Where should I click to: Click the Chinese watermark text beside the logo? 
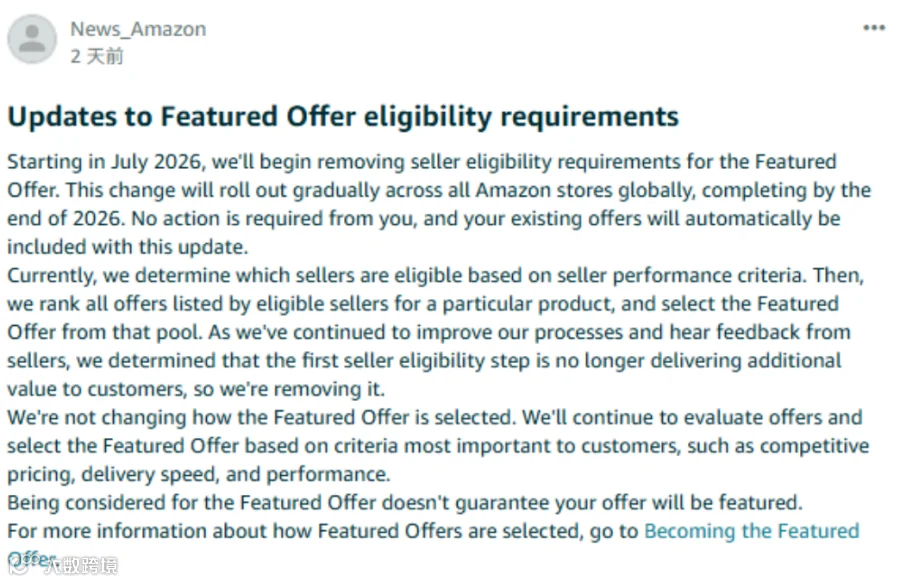pos(80,566)
